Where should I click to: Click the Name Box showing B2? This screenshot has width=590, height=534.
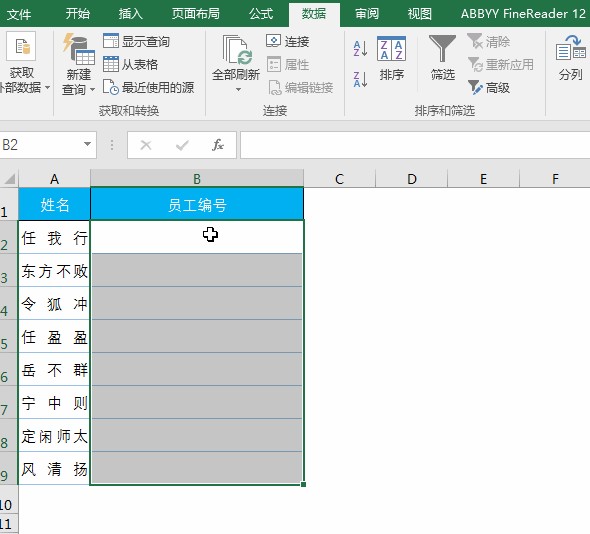tap(40, 145)
